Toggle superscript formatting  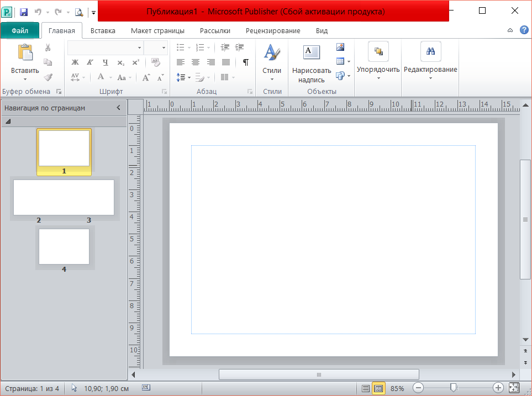(136, 62)
